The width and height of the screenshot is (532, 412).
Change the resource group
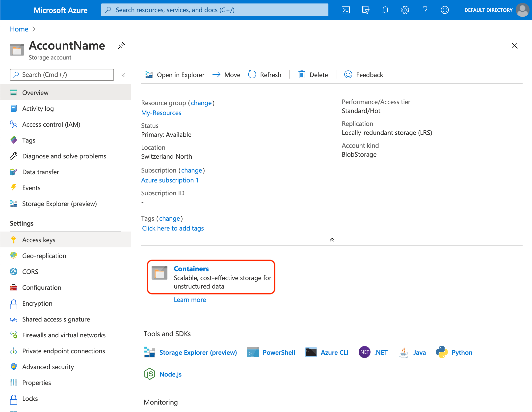(x=201, y=103)
